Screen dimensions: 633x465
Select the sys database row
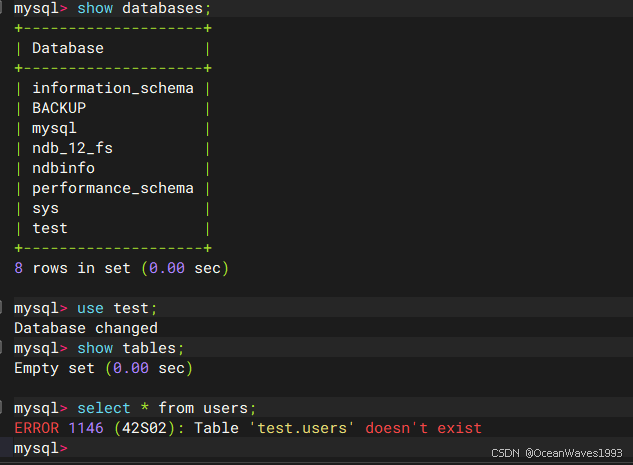click(45, 209)
